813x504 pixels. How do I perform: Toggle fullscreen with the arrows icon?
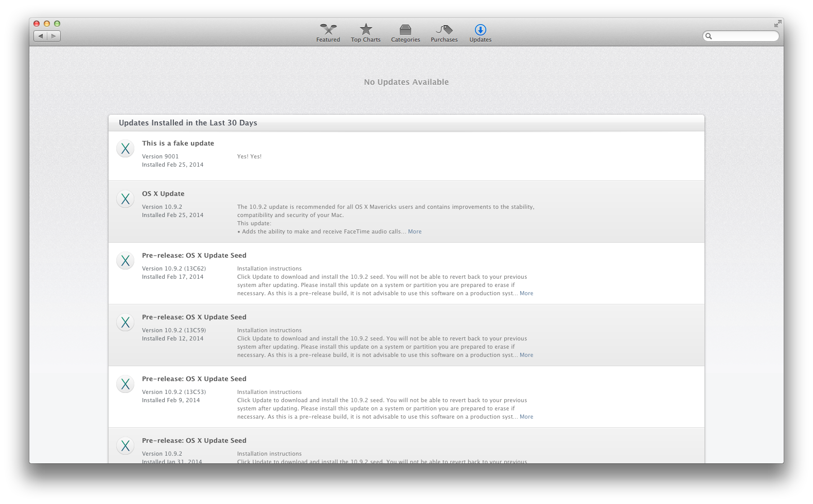(777, 24)
